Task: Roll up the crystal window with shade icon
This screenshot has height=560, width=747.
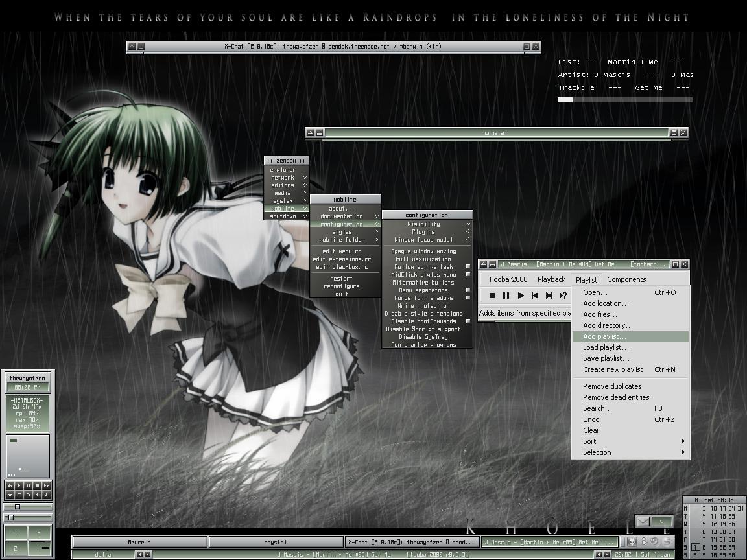Action: click(311, 132)
